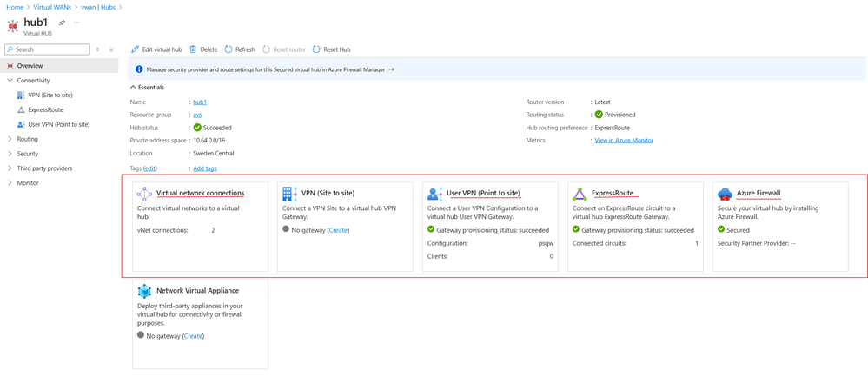Click the Add tags link

(x=204, y=168)
